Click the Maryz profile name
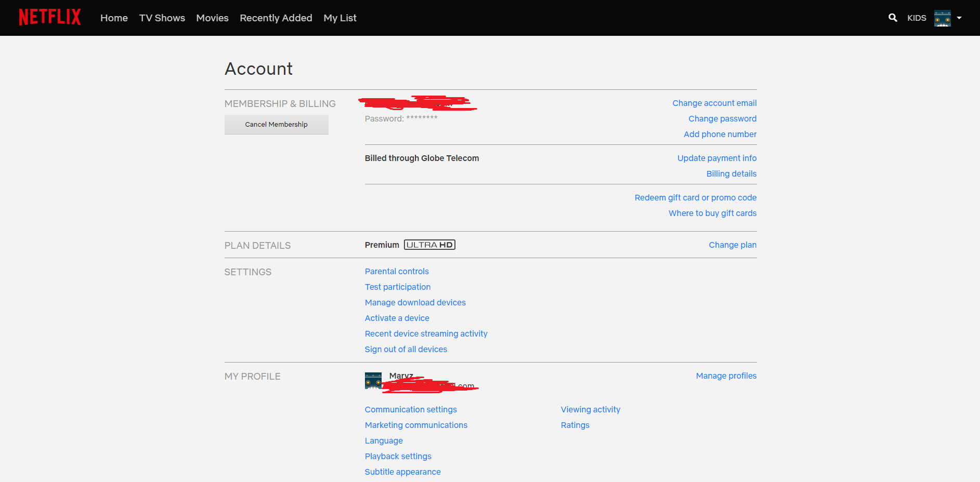 (401, 376)
